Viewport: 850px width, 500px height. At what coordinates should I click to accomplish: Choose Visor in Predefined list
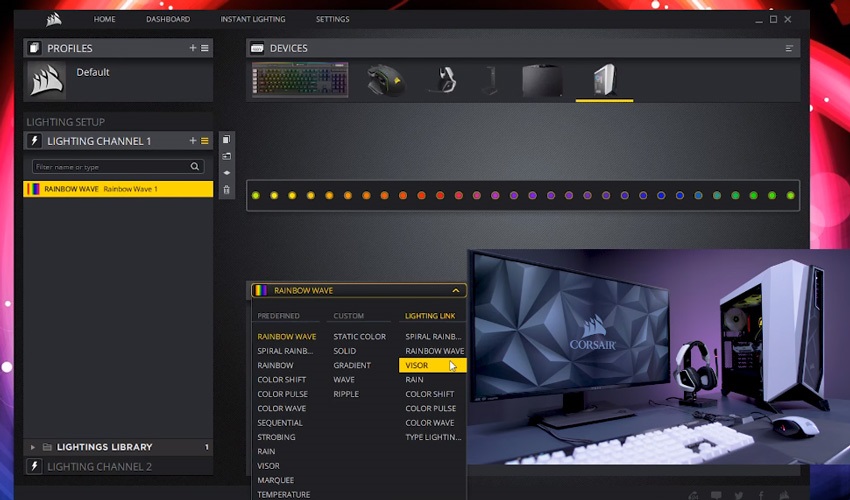[268, 466]
